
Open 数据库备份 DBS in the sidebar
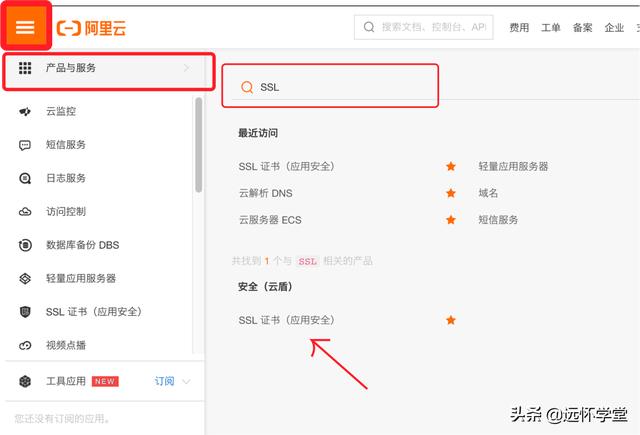click(82, 245)
